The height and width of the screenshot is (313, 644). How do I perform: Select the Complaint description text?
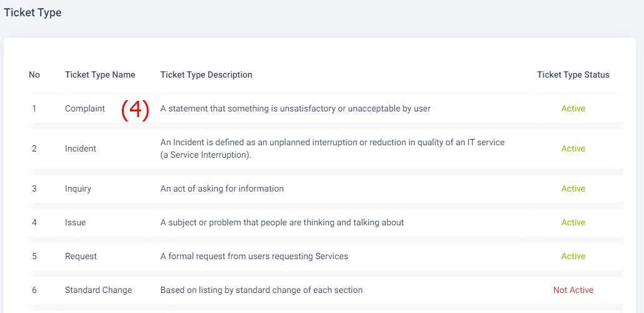click(x=295, y=108)
